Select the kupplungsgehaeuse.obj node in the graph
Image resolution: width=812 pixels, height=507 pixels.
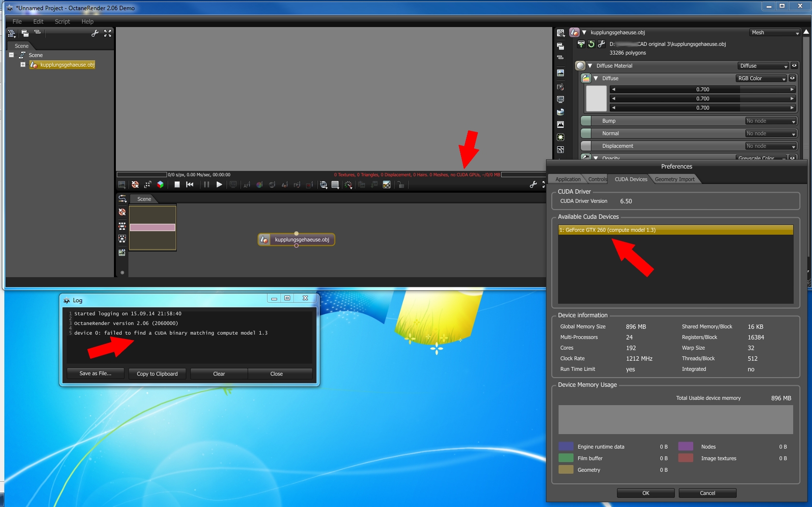pyautogui.click(x=296, y=239)
